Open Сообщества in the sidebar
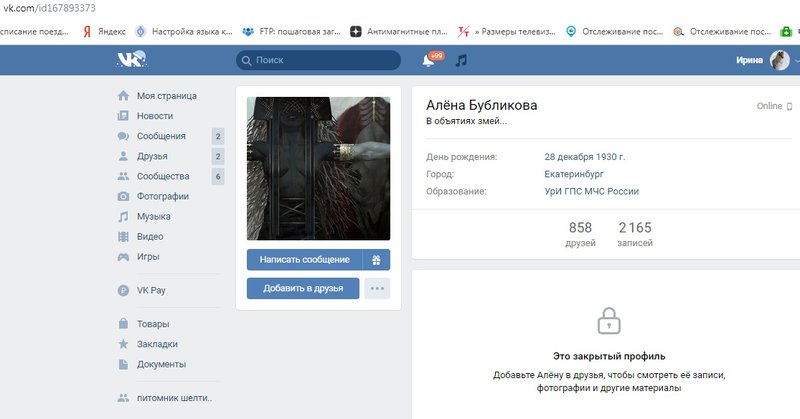800x419 pixels. coord(163,176)
